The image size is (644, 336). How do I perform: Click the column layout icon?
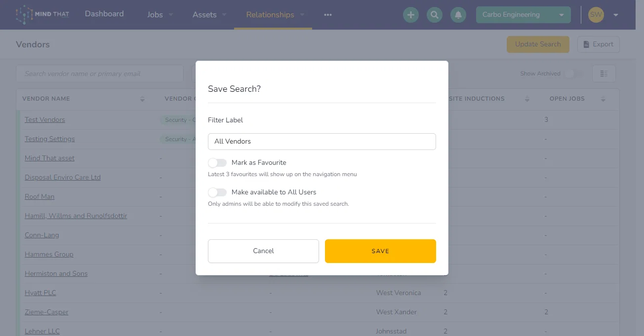pos(604,74)
